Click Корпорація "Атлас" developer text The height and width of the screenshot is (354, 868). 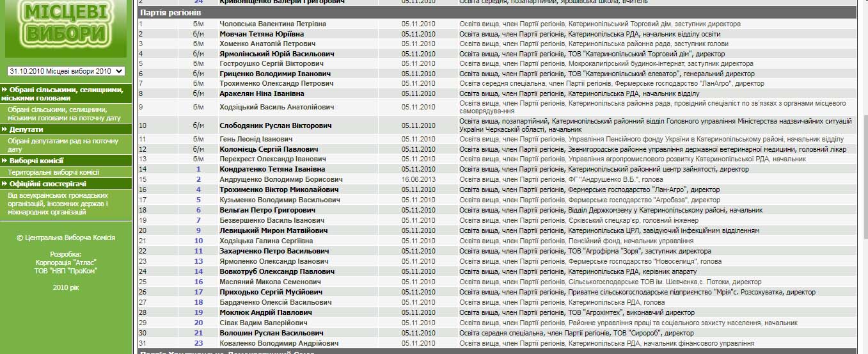pyautogui.click(x=66, y=262)
